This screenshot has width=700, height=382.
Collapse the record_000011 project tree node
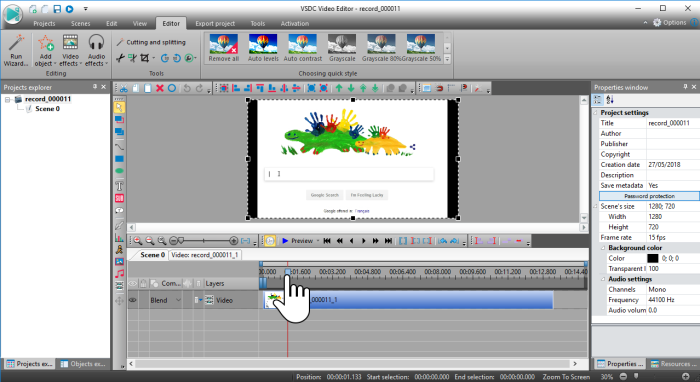coord(8,100)
